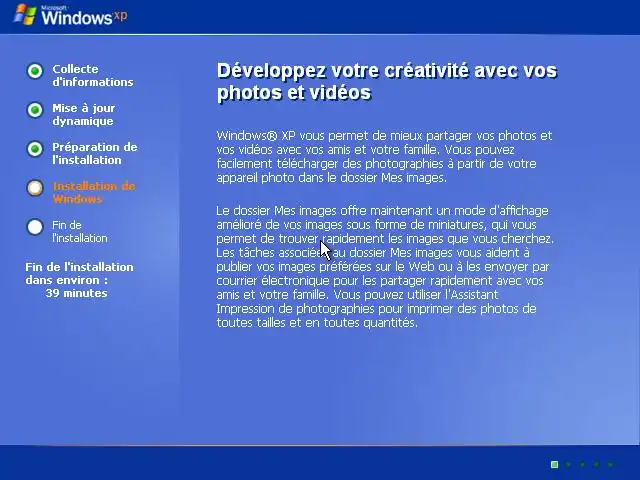
Task: Click the Windows XP flag logo
Action: tap(25, 15)
